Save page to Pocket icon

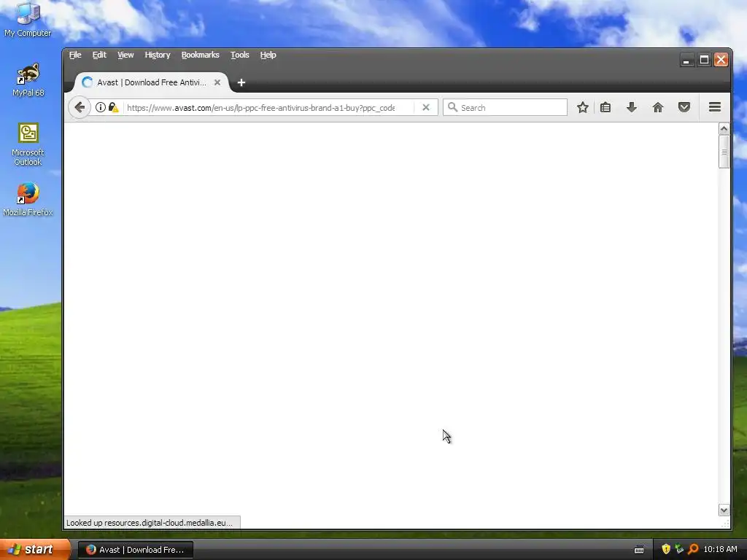tap(684, 108)
